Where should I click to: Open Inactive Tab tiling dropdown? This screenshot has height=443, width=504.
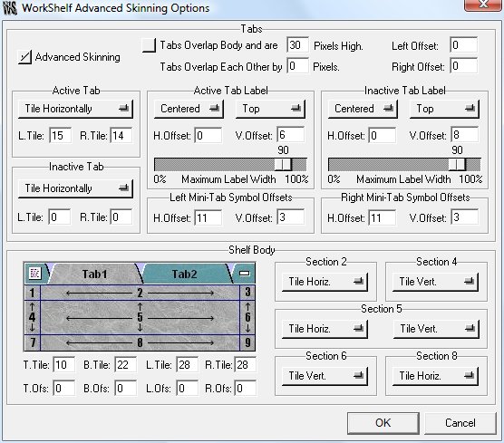tap(75, 188)
